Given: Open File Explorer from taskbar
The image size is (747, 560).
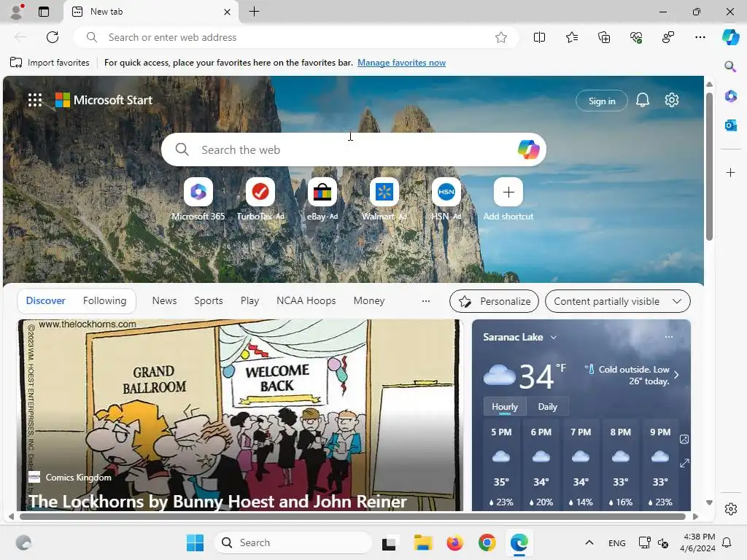Looking at the screenshot, I should pyautogui.click(x=422, y=542).
